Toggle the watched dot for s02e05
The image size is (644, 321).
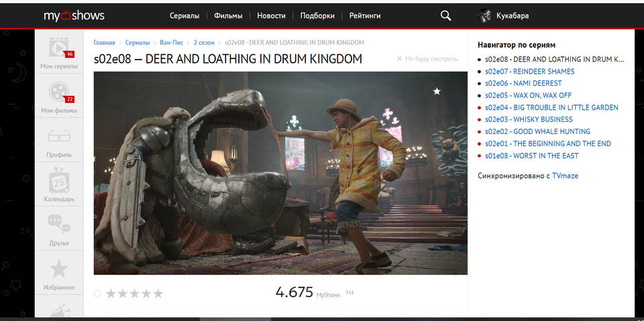479,96
